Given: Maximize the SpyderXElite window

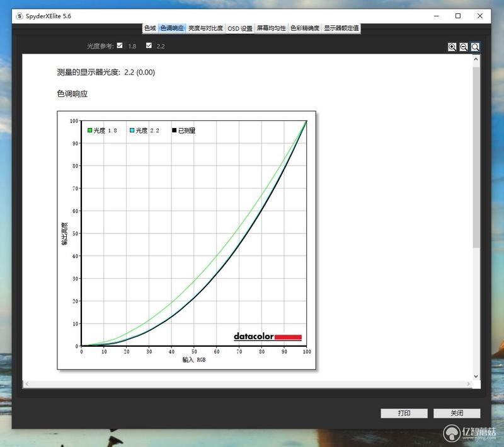Looking at the screenshot, I should [x=458, y=16].
